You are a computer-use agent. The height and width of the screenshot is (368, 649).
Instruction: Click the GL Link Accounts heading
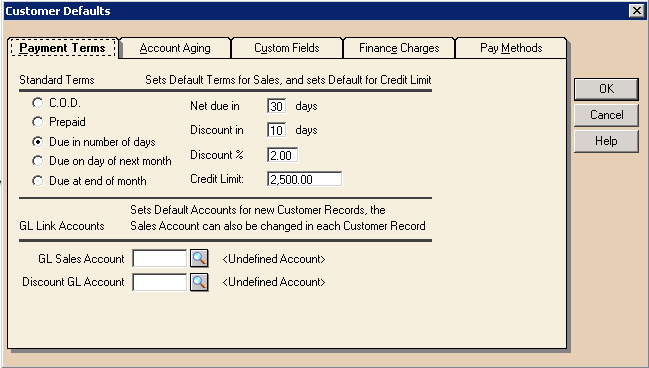pos(62,226)
